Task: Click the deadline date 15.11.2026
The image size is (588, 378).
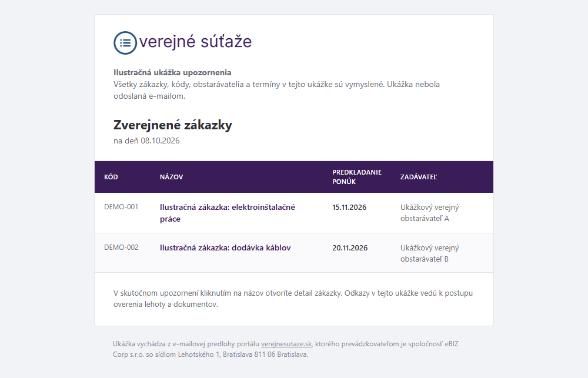Action: coord(349,208)
